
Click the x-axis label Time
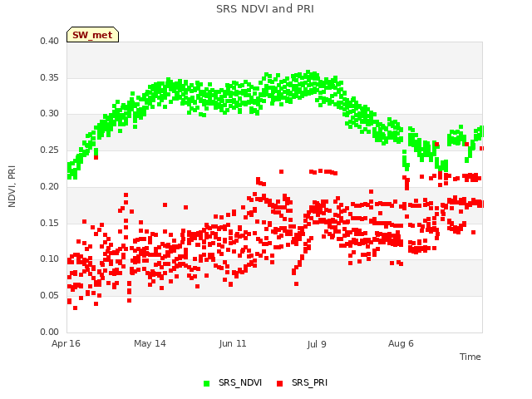[470, 357]
